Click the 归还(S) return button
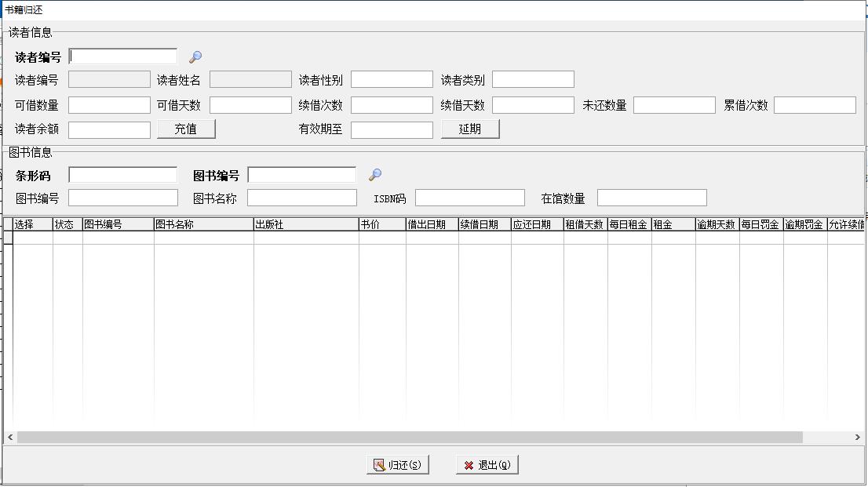 coord(397,465)
